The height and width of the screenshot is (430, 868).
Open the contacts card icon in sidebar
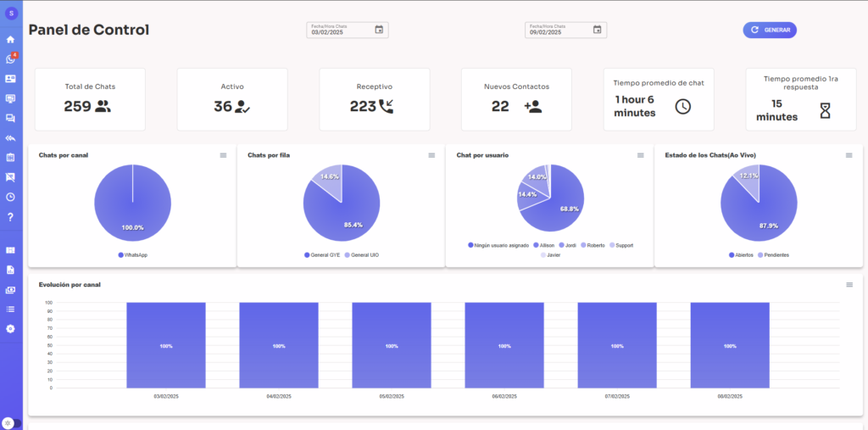10,79
